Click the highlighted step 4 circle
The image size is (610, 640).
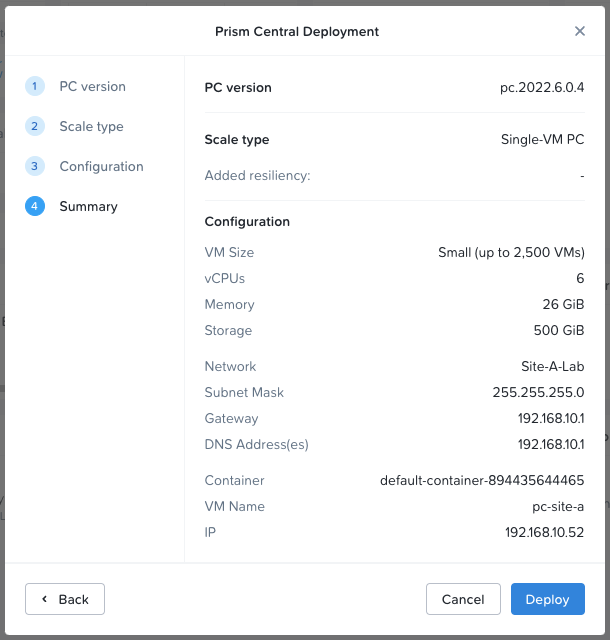point(35,207)
